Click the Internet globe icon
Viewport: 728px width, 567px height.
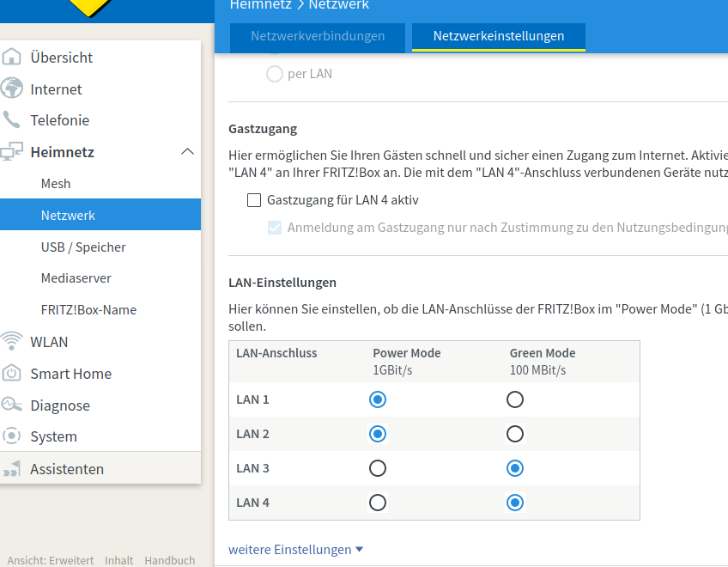point(12,88)
